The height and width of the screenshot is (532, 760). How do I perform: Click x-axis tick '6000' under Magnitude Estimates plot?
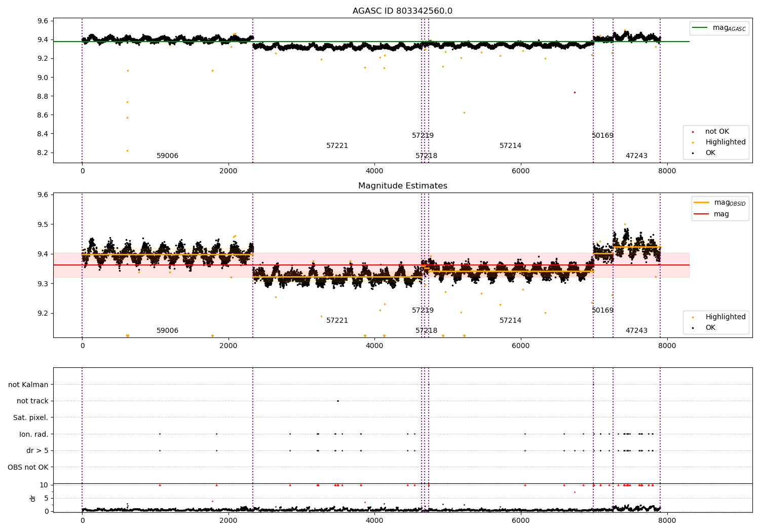tap(521, 346)
